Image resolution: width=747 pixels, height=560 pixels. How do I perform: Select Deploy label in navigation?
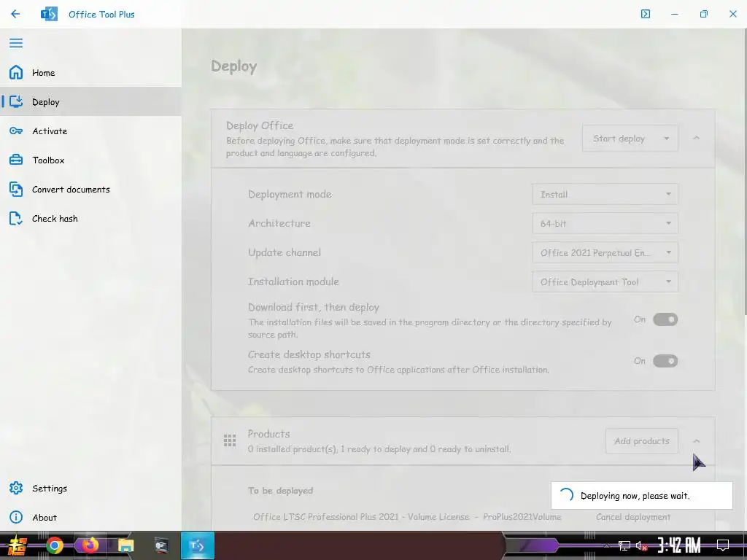point(46,102)
